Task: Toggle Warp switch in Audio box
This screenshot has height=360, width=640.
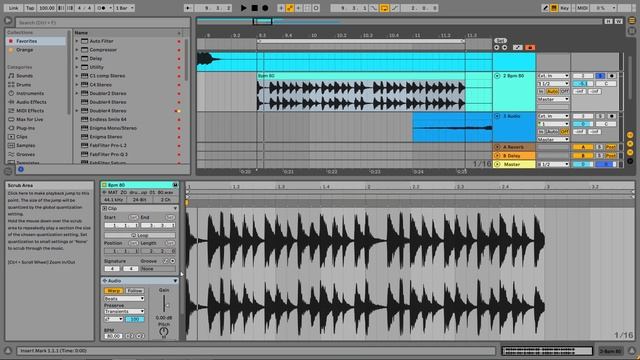Action: click(113, 291)
